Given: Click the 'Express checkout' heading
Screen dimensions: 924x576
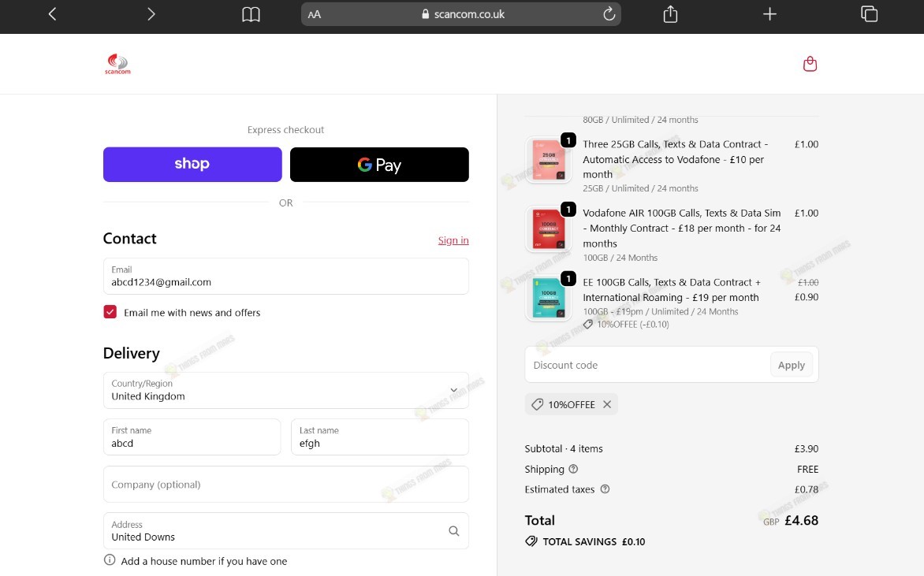Looking at the screenshot, I should pyautogui.click(x=286, y=129).
